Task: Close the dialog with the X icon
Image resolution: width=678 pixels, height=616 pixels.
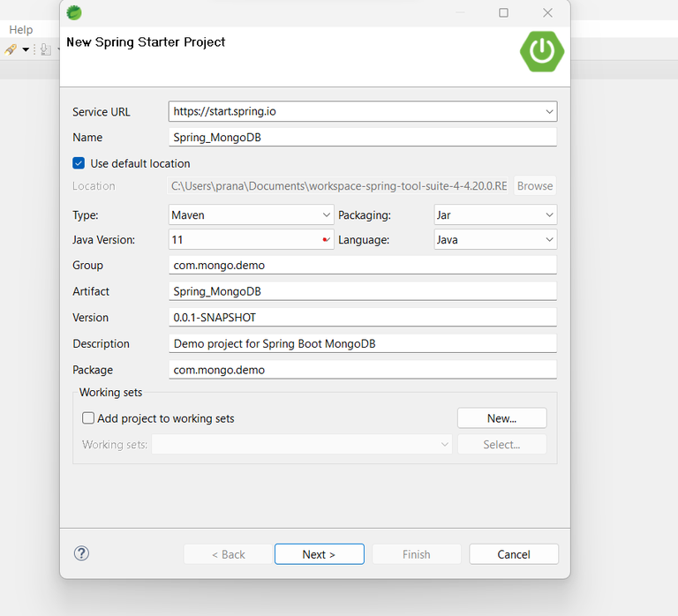Action: pyautogui.click(x=547, y=12)
